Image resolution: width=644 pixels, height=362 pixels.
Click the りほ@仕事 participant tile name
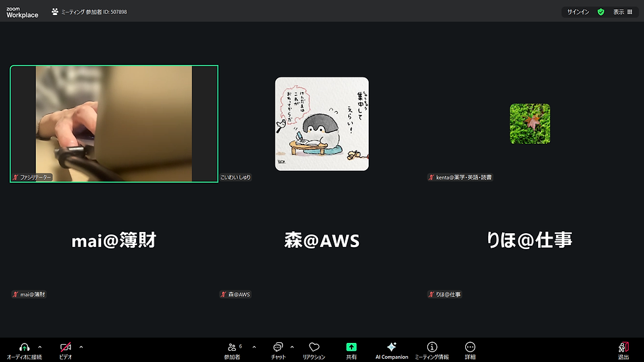[530, 240]
